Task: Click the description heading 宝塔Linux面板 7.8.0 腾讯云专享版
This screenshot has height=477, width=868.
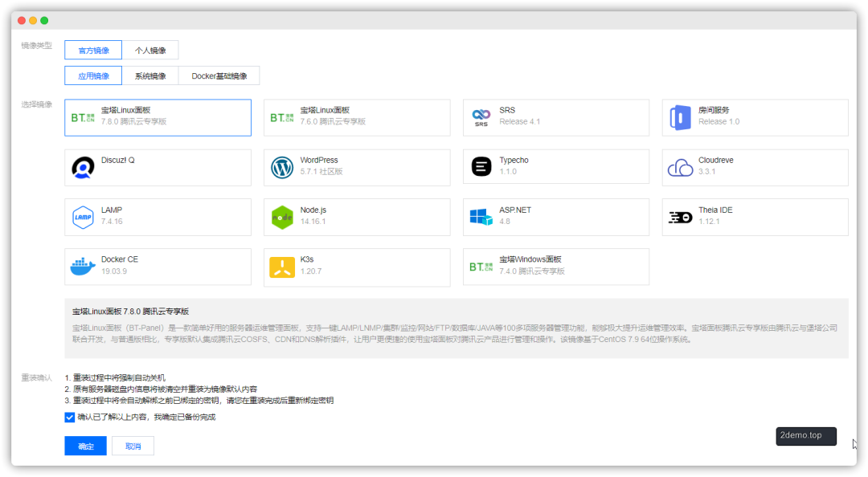Action: click(x=131, y=312)
